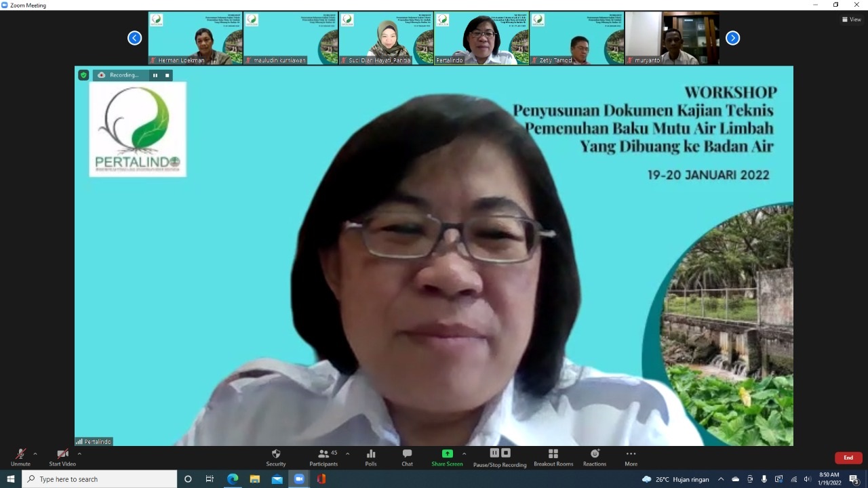Open the Participants panel
This screenshot has height=488, width=868.
tap(323, 457)
